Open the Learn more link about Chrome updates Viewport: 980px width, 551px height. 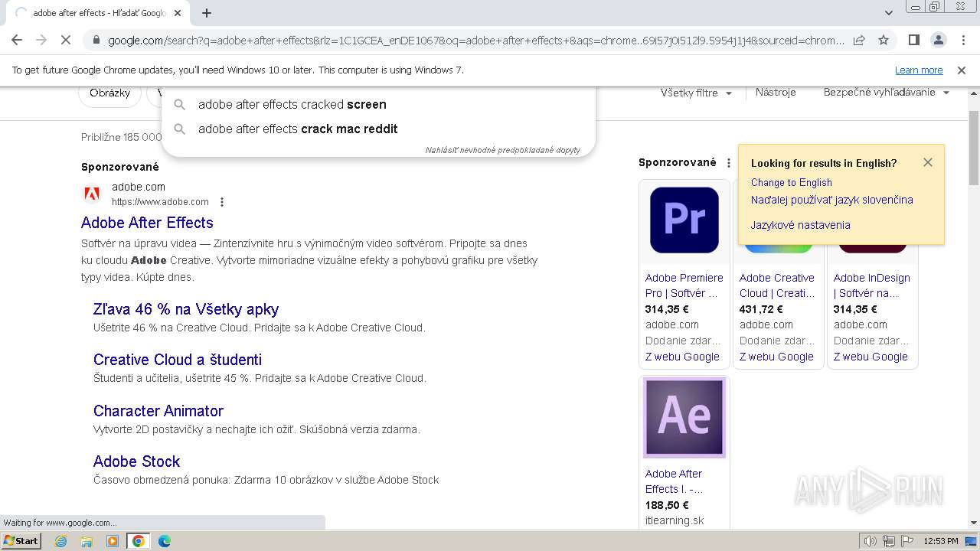coord(919,70)
